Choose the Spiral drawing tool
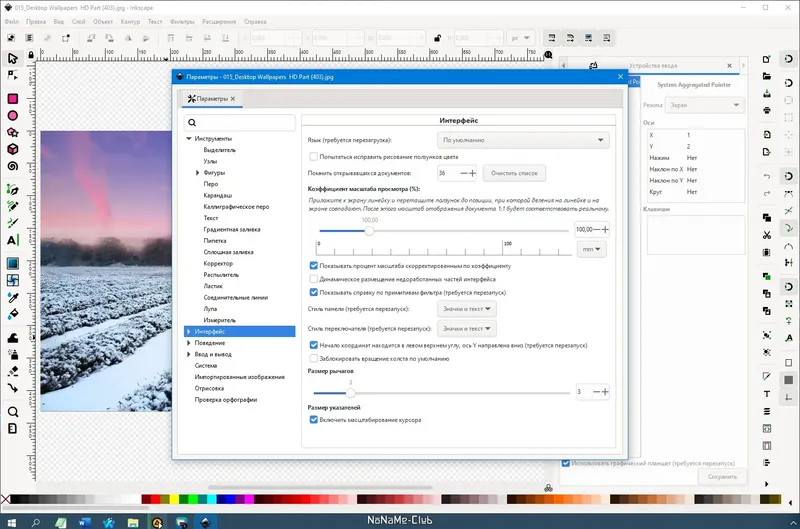 [x=13, y=166]
